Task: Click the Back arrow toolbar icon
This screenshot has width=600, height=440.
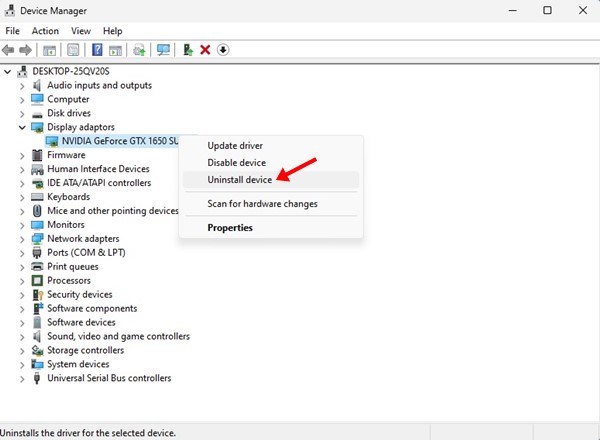Action: 8,50
